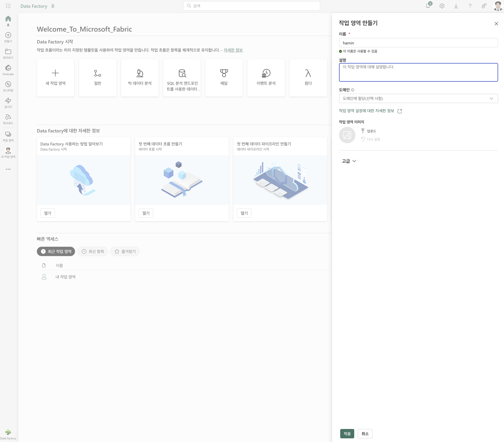This screenshot has height=442, width=504.
Task: Open the notifications bell icon
Action: tap(428, 6)
